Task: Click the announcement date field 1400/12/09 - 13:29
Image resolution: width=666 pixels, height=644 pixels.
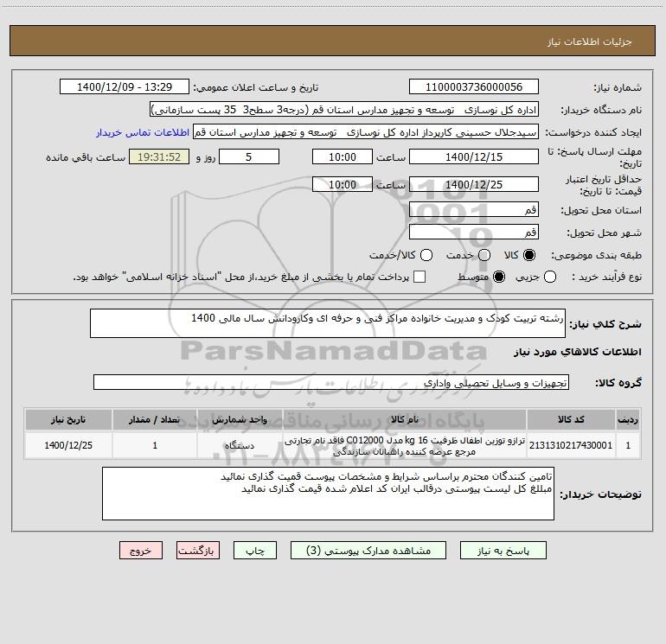Action: pyautogui.click(x=125, y=87)
